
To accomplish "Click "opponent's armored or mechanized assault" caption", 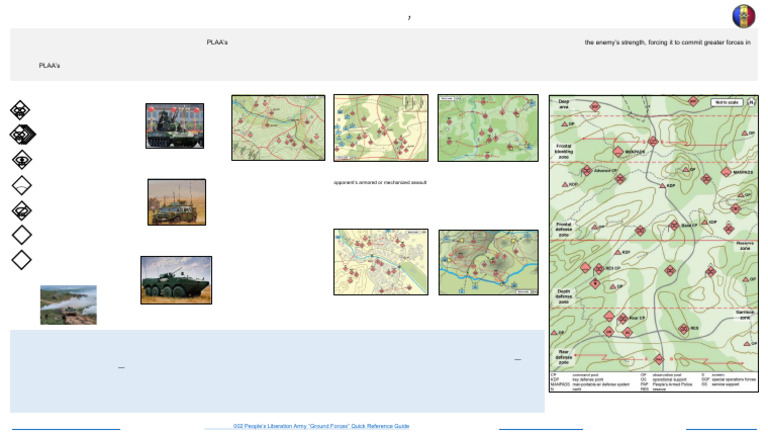I will coord(380,182).
